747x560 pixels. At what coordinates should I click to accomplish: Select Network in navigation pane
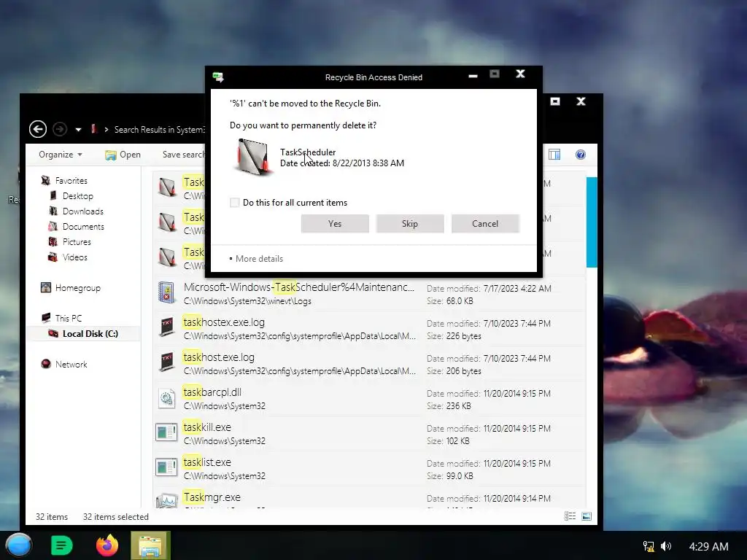point(71,364)
